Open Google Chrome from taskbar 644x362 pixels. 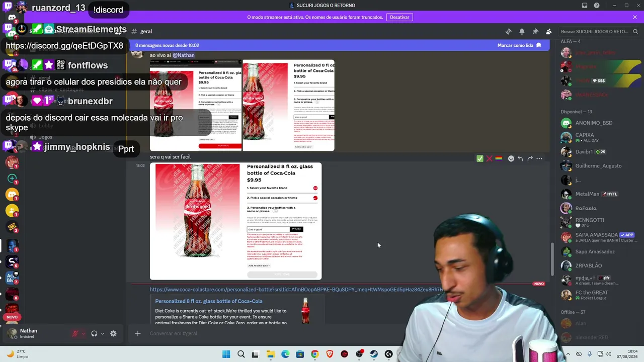coord(314,354)
